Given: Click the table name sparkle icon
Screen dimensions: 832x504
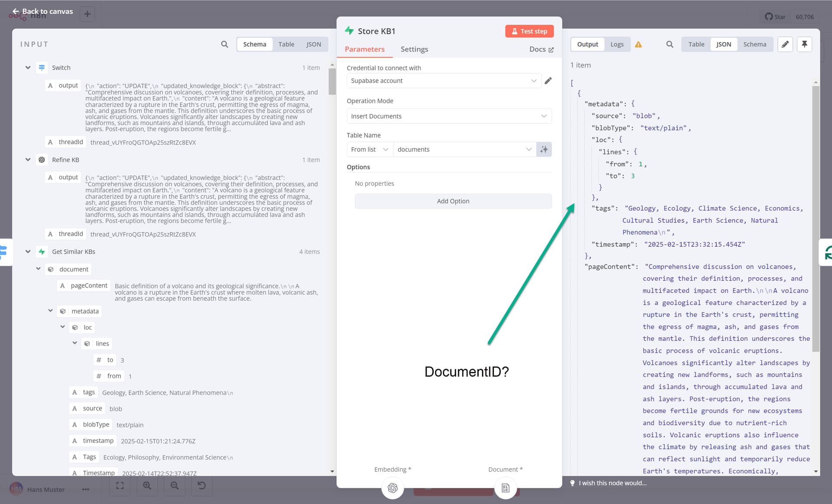Looking at the screenshot, I should coord(544,149).
